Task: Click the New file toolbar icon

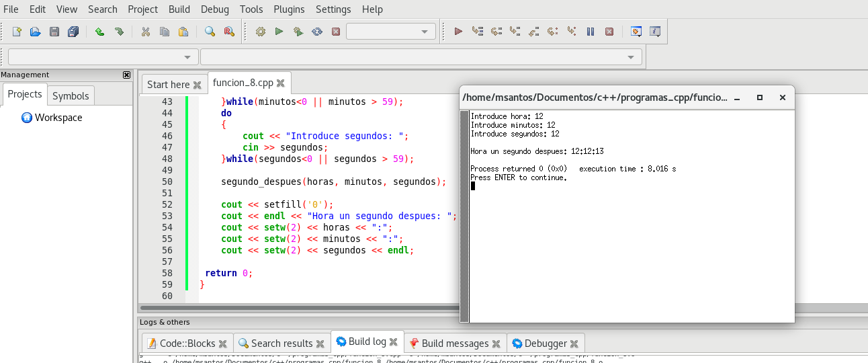Action: pyautogui.click(x=17, y=32)
